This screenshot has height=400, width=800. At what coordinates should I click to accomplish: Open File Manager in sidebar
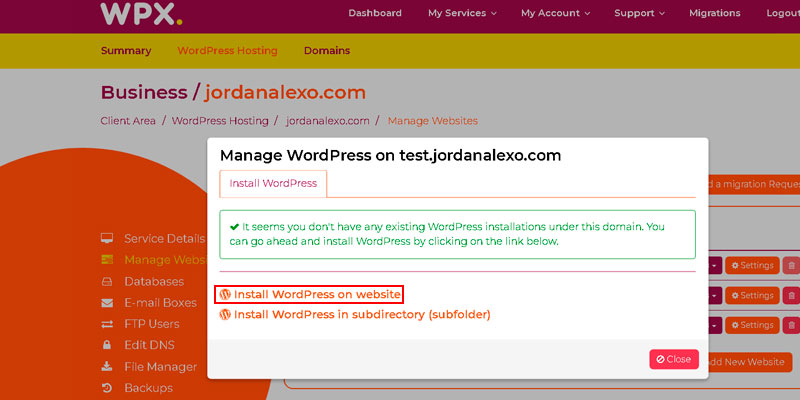click(161, 367)
